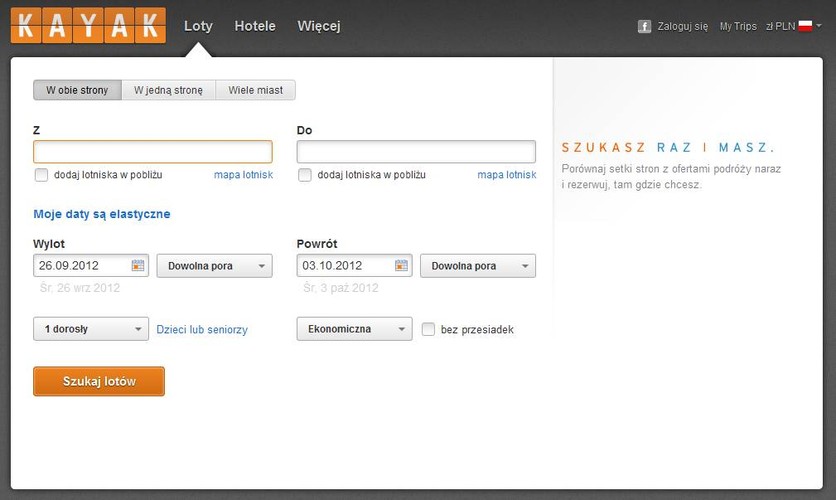Viewport: 836px width, 500px height.
Task: Check the 'bez przesiadek' box
Action: point(429,329)
